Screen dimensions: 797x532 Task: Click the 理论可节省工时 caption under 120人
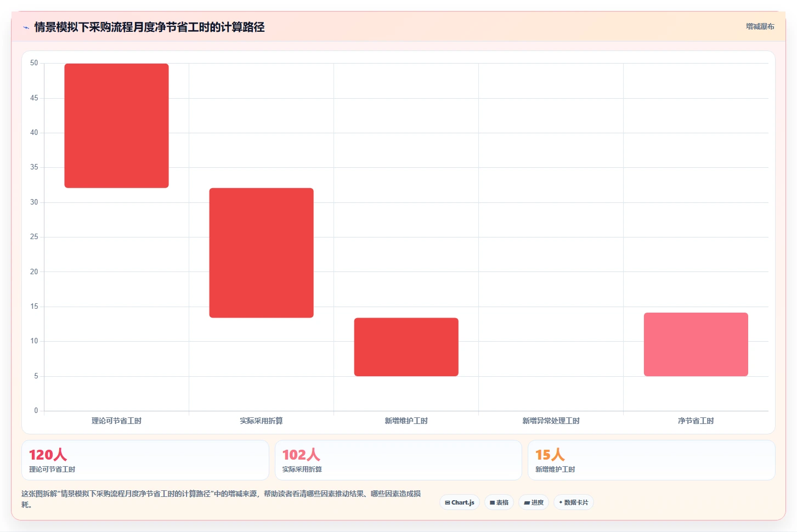[52, 469]
